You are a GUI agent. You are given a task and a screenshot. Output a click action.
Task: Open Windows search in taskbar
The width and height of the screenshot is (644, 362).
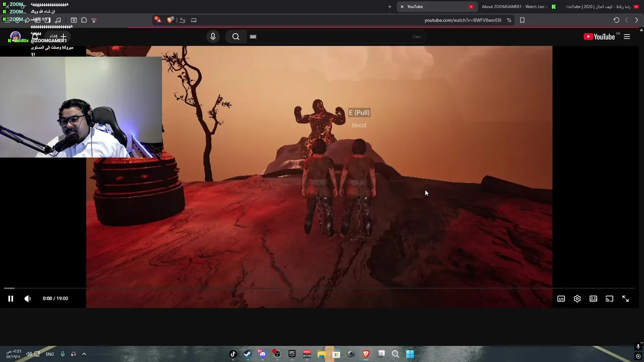click(x=395, y=354)
